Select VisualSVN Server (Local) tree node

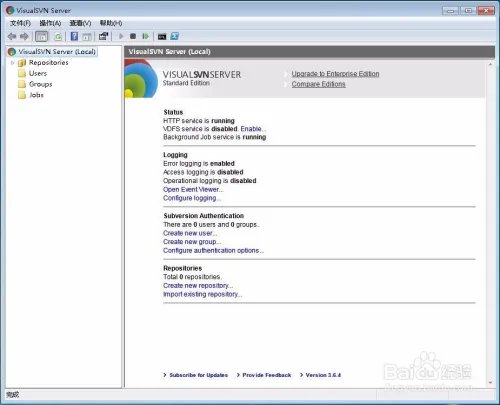[x=57, y=52]
